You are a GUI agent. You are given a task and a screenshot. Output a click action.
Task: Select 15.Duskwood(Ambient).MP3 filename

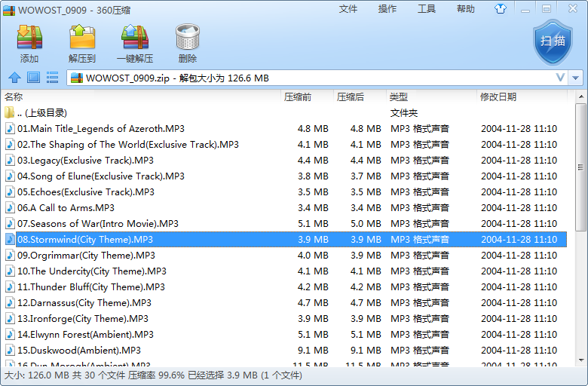(x=79, y=350)
